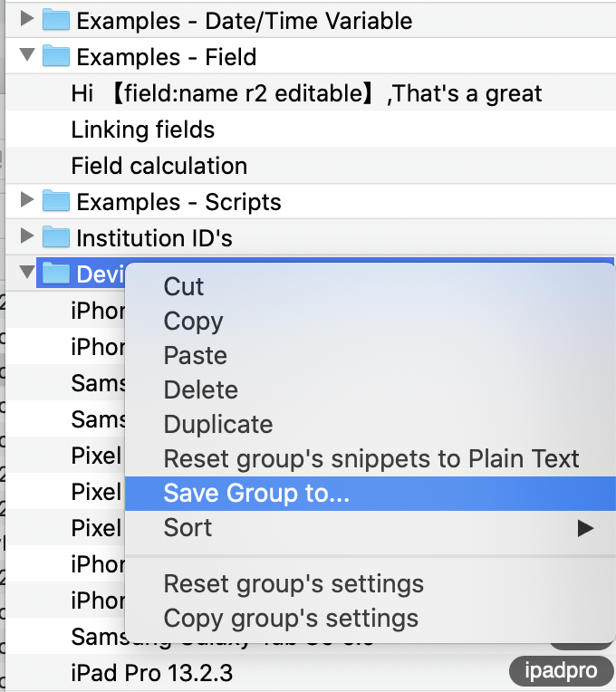The height and width of the screenshot is (692, 616).
Task: Select the Linking fields snippet
Action: click(x=311, y=130)
